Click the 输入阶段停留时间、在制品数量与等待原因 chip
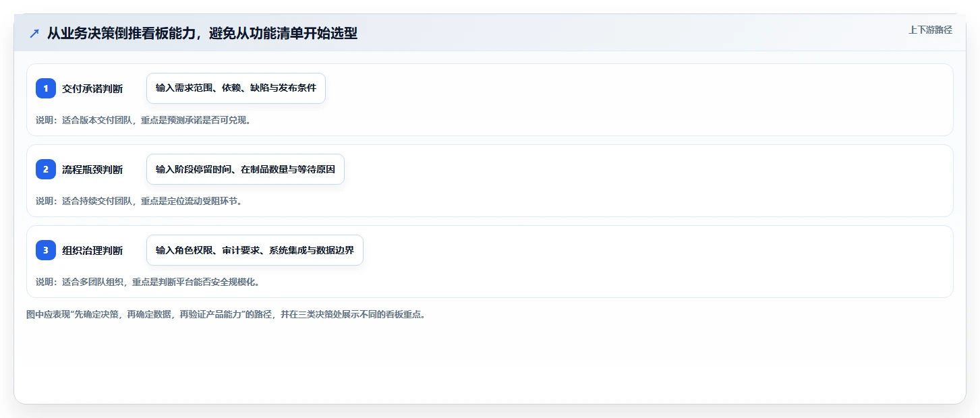This screenshot has width=980, height=418. tap(246, 169)
